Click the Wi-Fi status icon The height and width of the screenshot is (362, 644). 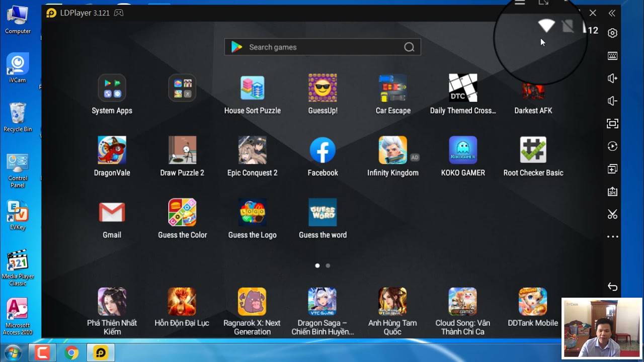coord(546,25)
